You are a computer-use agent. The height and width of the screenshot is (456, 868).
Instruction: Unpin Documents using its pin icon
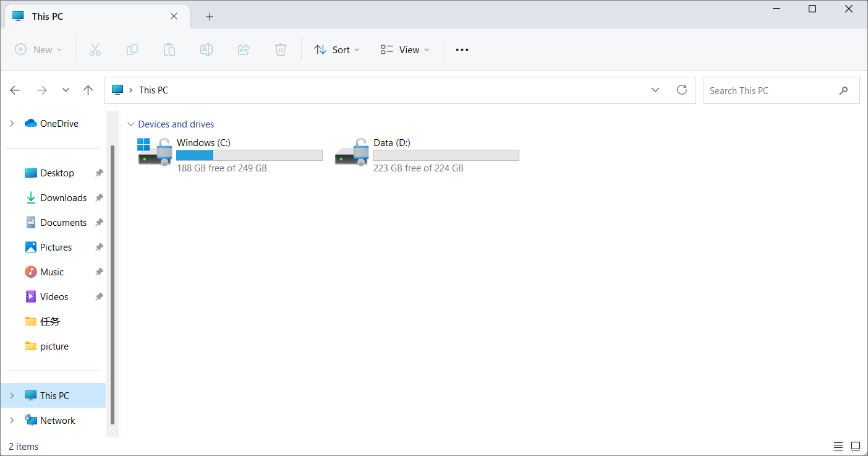point(99,223)
